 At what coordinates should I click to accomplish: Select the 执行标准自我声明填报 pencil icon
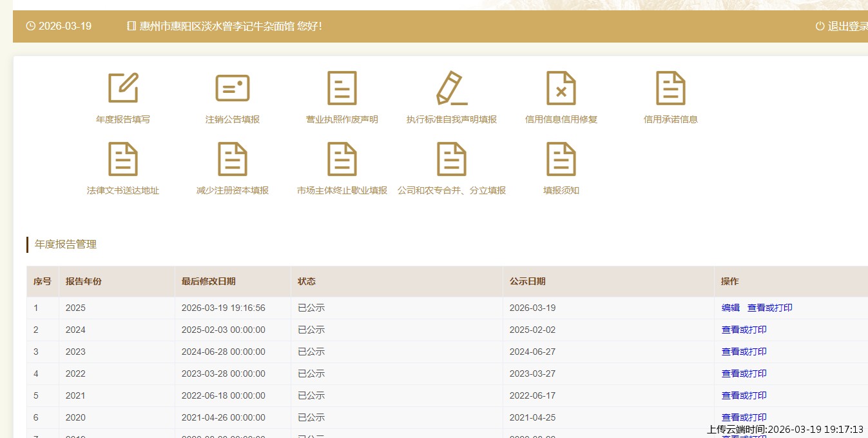(452, 88)
